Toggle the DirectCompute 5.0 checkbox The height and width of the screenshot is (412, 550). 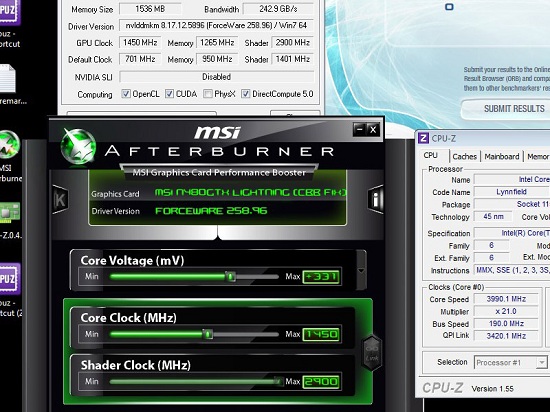[x=246, y=94]
